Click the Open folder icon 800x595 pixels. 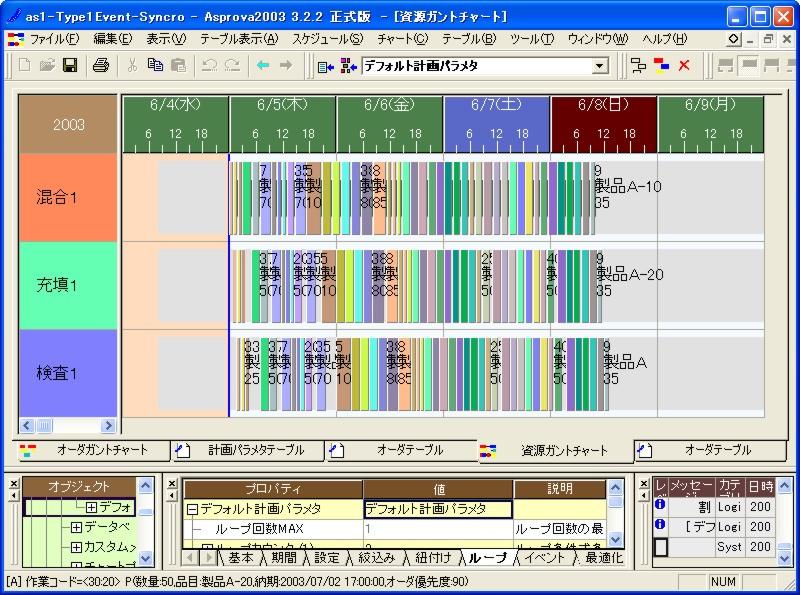click(47, 65)
